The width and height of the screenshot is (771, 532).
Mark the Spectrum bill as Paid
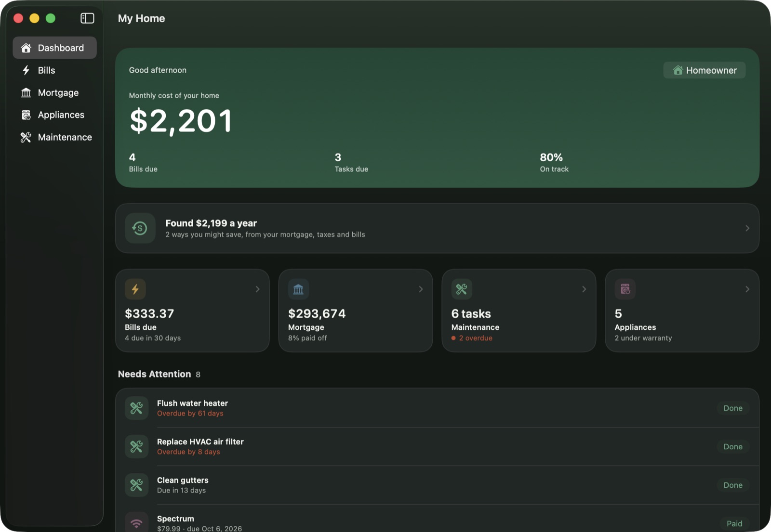pos(734,523)
